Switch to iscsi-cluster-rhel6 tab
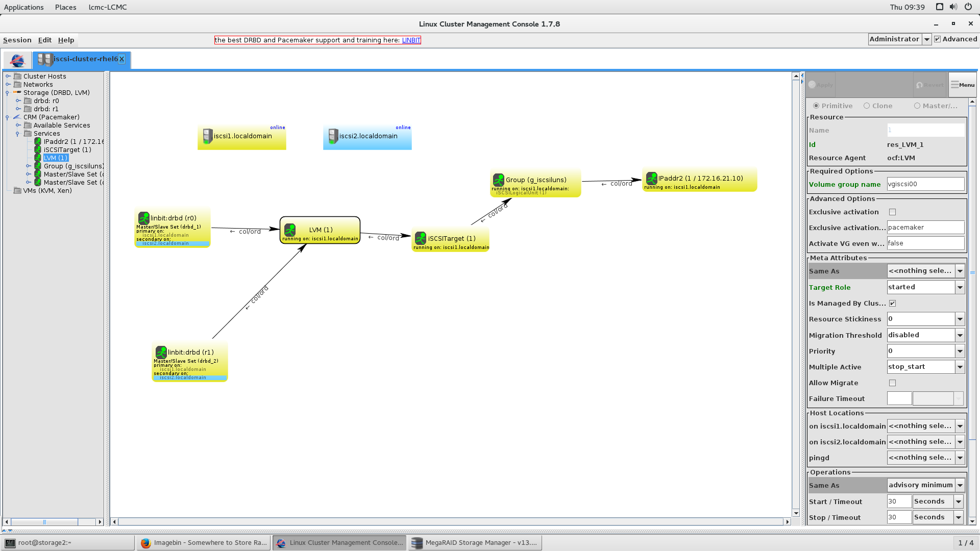980x551 pixels. coord(81,60)
